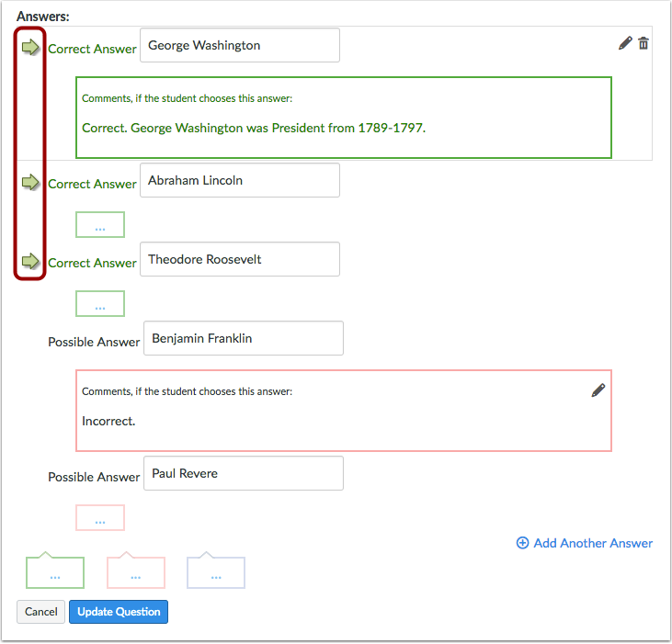Edit the Incorrect comment with pencil icon

pyautogui.click(x=598, y=390)
